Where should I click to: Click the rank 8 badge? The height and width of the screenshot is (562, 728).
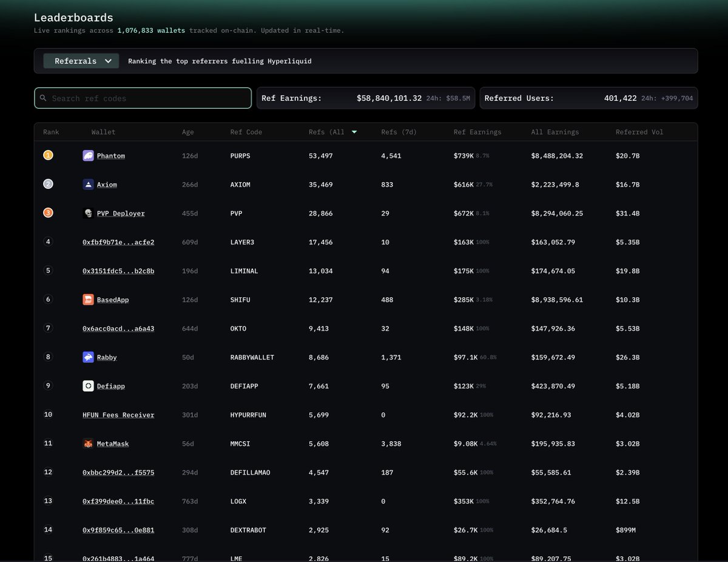pos(48,357)
